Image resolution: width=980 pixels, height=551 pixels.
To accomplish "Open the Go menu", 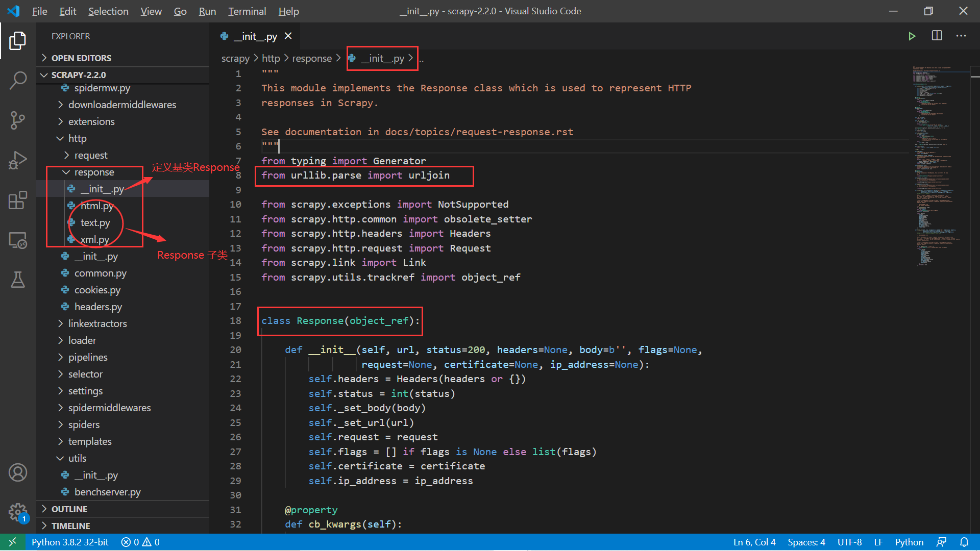I will (180, 11).
